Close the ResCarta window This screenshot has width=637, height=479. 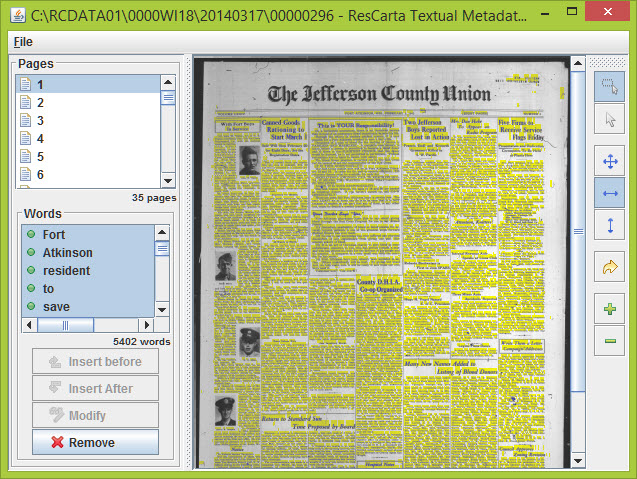pos(607,11)
